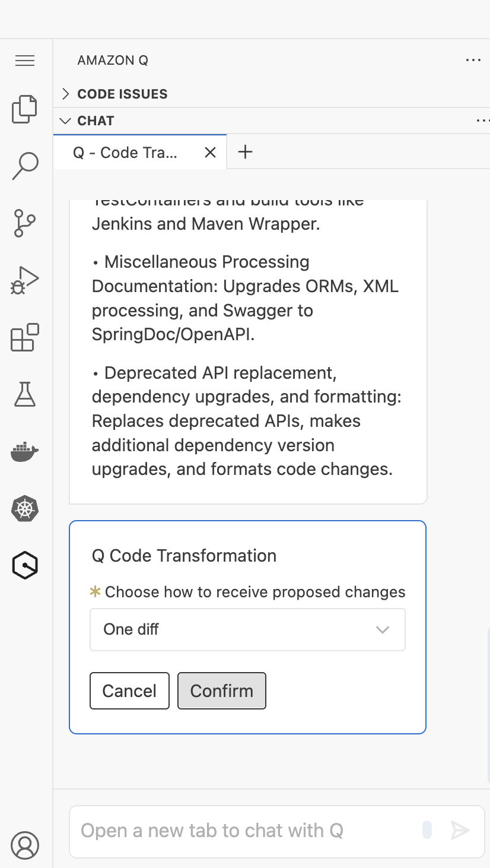Open the CHAT section overflow menu
This screenshot has width=490, height=868.
pyautogui.click(x=482, y=121)
